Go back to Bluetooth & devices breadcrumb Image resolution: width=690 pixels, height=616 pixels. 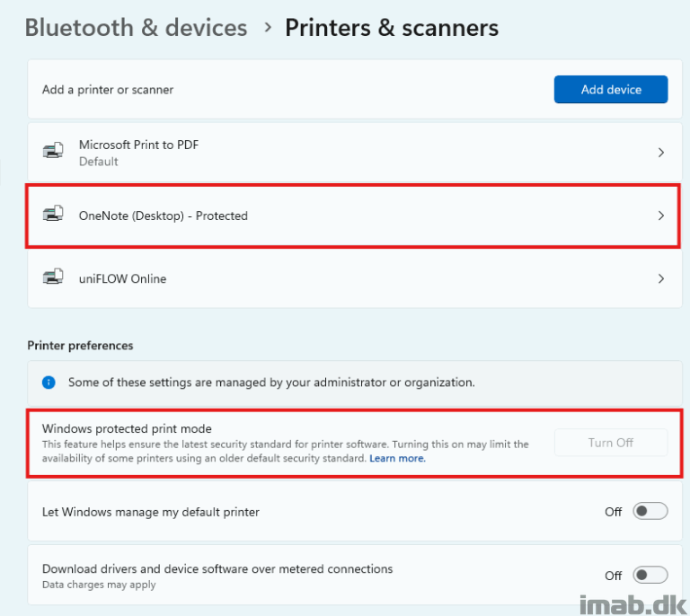pos(136,28)
